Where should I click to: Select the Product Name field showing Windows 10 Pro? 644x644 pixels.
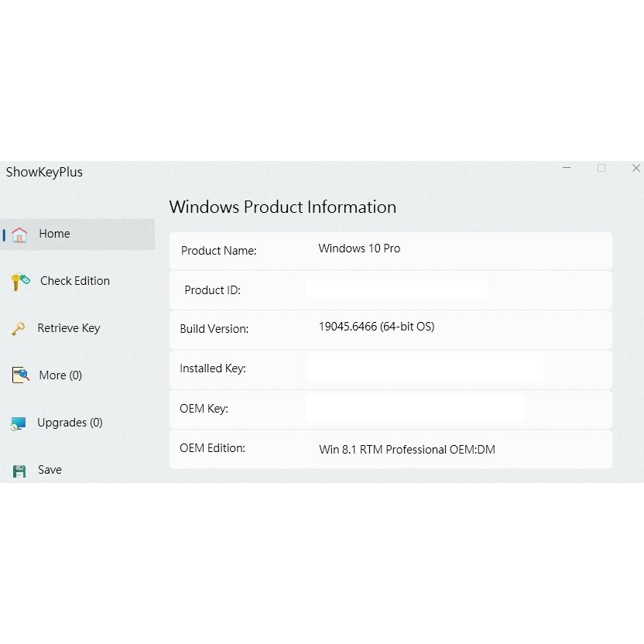358,249
